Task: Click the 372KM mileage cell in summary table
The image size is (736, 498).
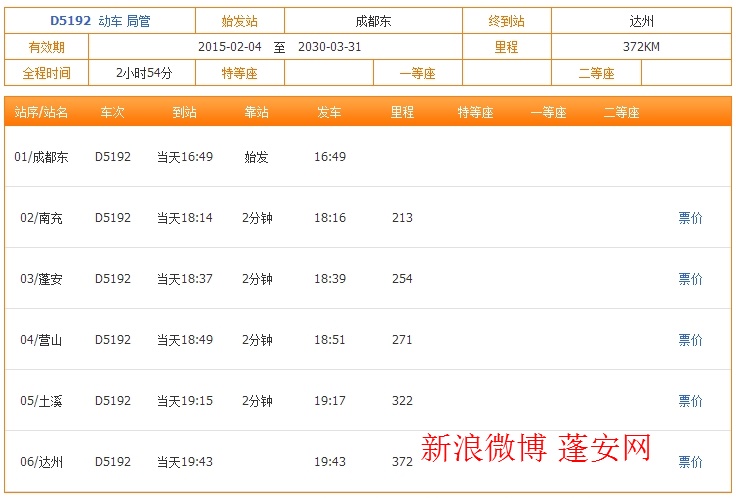Action: (x=640, y=47)
